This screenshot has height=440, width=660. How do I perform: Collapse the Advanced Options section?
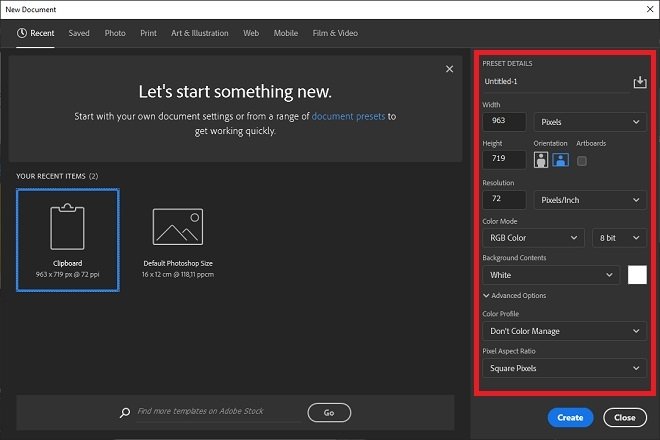pyautogui.click(x=514, y=296)
